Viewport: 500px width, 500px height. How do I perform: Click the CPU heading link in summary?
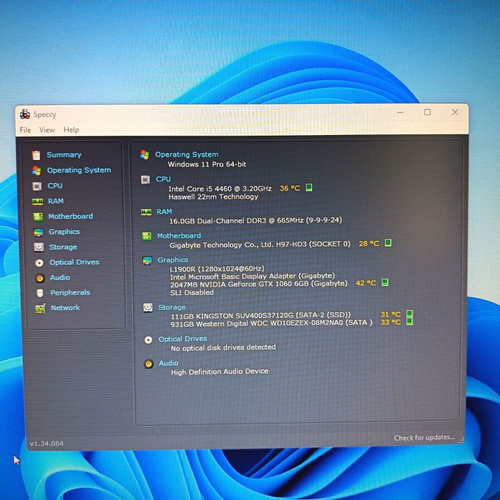(x=163, y=179)
